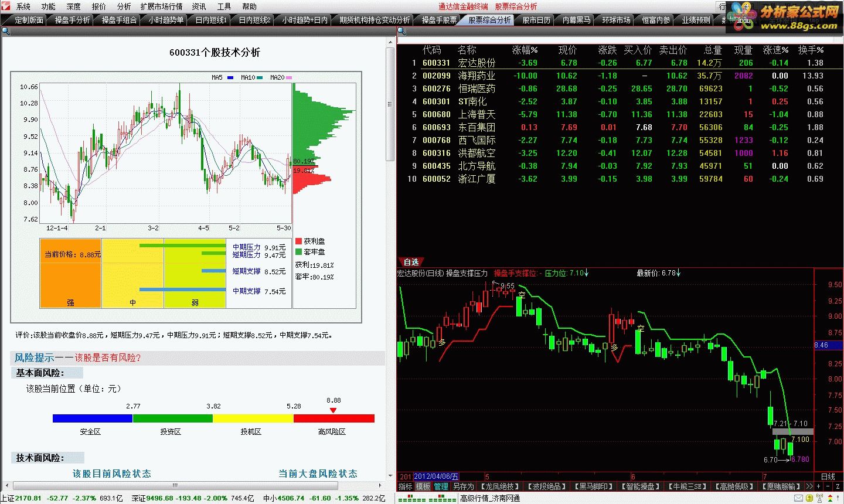Switch to the 环球市场 tab

point(616,20)
